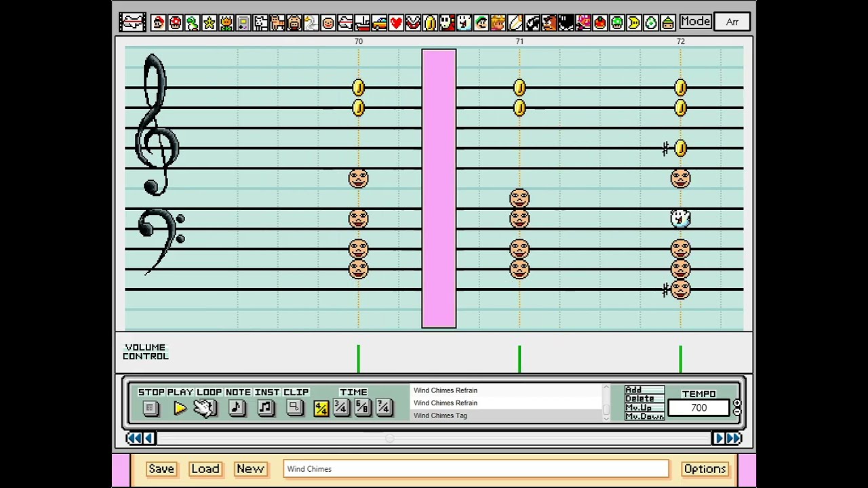
Task: Save the current song
Action: click(161, 469)
